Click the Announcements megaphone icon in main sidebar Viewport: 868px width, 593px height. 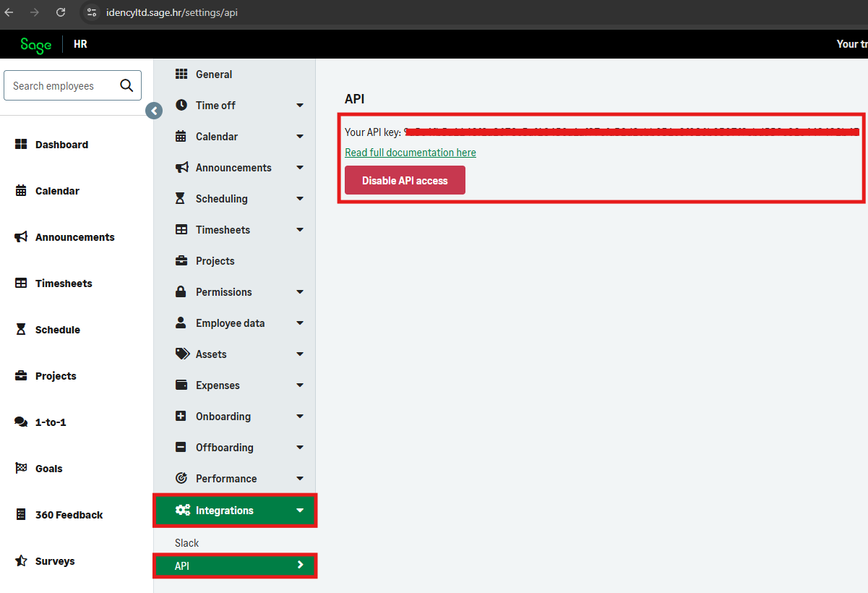tap(21, 237)
